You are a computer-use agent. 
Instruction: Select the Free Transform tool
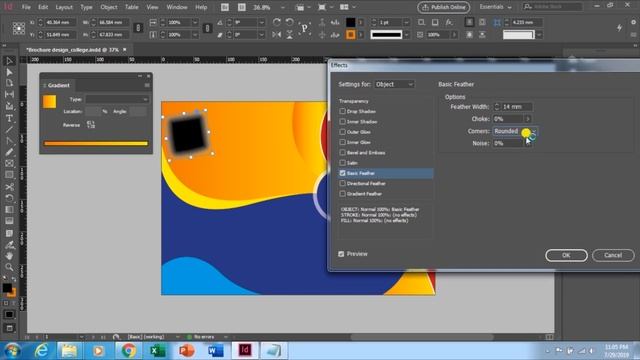9,198
